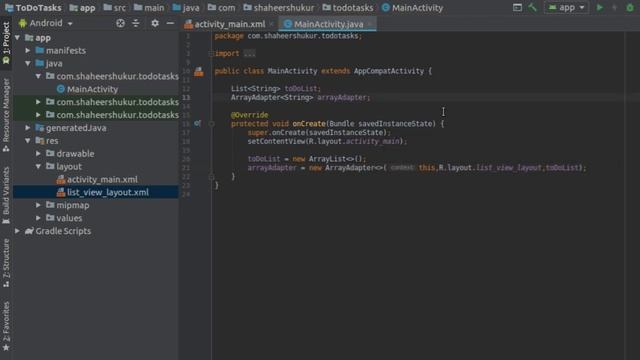This screenshot has width=640, height=360.
Task: Click the locate target crosshair icon
Action: [120, 23]
